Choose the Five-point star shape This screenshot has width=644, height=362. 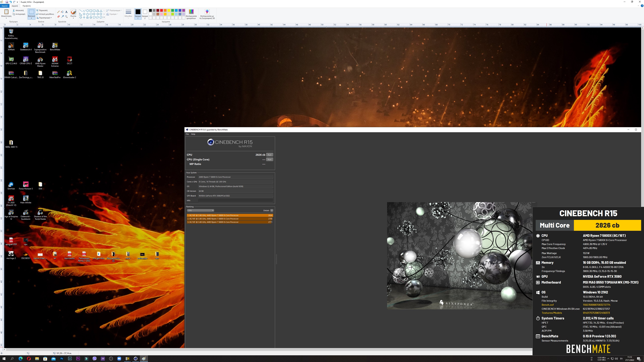click(88, 17)
